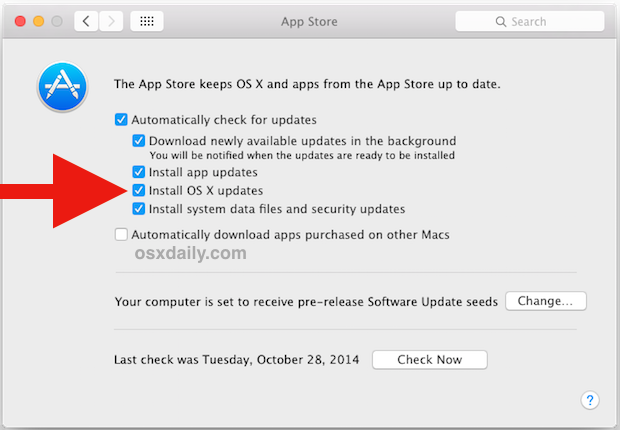This screenshot has width=620, height=430.
Task: Toggle Install OS X updates checkbox
Action: [139, 190]
